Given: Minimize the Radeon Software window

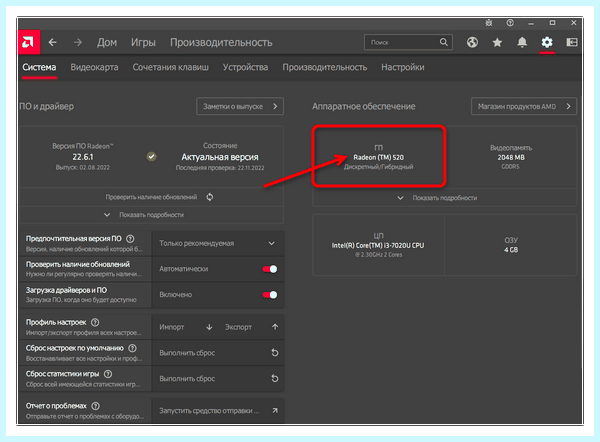Looking at the screenshot, I should [531, 23].
